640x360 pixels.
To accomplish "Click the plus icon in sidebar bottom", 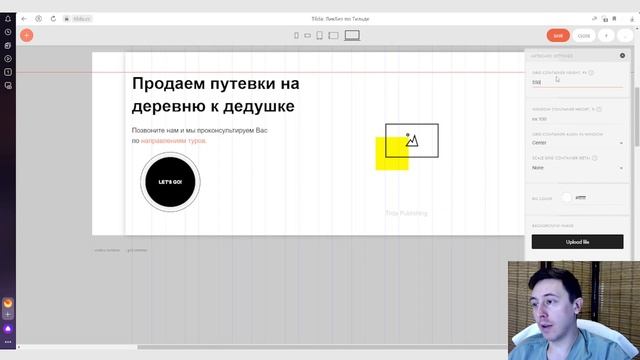I will click(x=8, y=315).
